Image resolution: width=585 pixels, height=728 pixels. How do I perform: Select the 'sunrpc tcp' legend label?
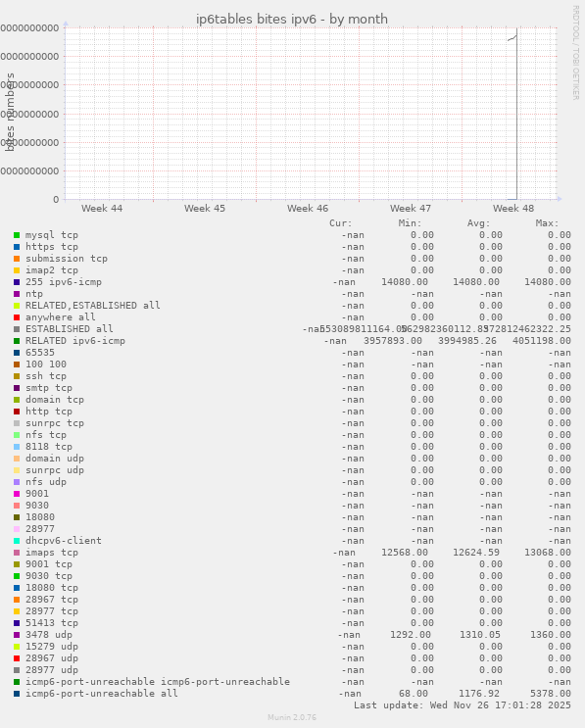(x=55, y=423)
